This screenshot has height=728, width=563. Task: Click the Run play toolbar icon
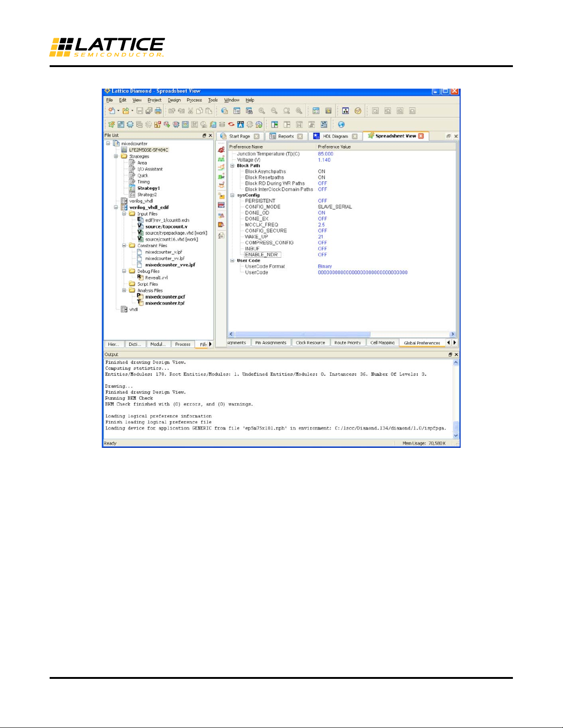coord(375,111)
